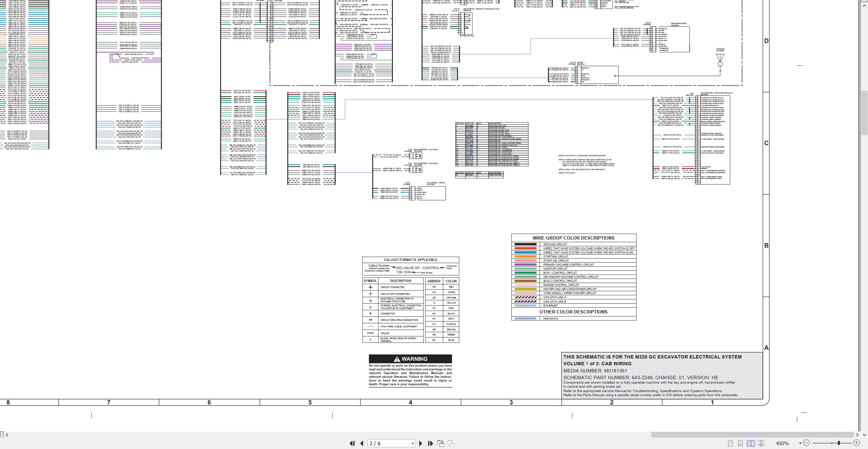This screenshot has height=449, width=868.
Task: Click 'VOLUME 1 of 3: CAB WIRING' text
Action: tap(597, 364)
